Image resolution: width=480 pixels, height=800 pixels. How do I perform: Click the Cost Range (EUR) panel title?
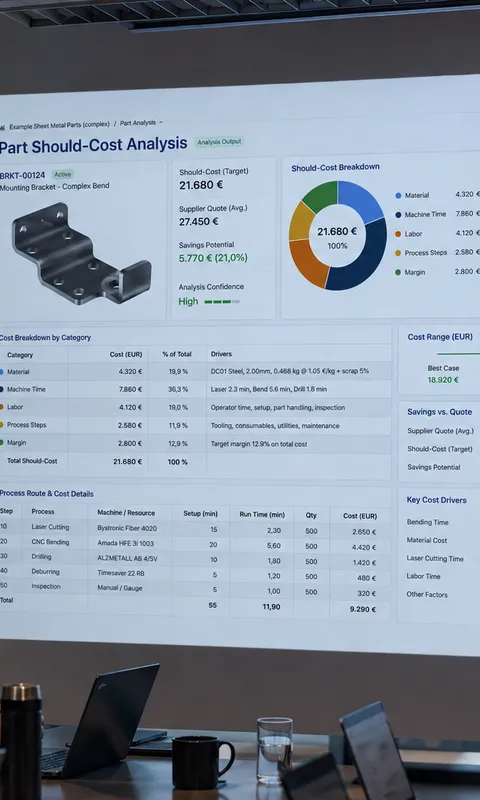(440, 337)
